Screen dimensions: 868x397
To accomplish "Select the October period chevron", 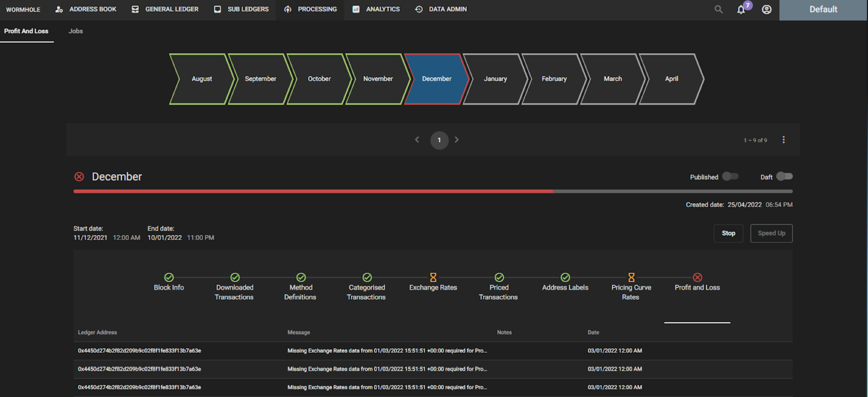I will pyautogui.click(x=319, y=79).
